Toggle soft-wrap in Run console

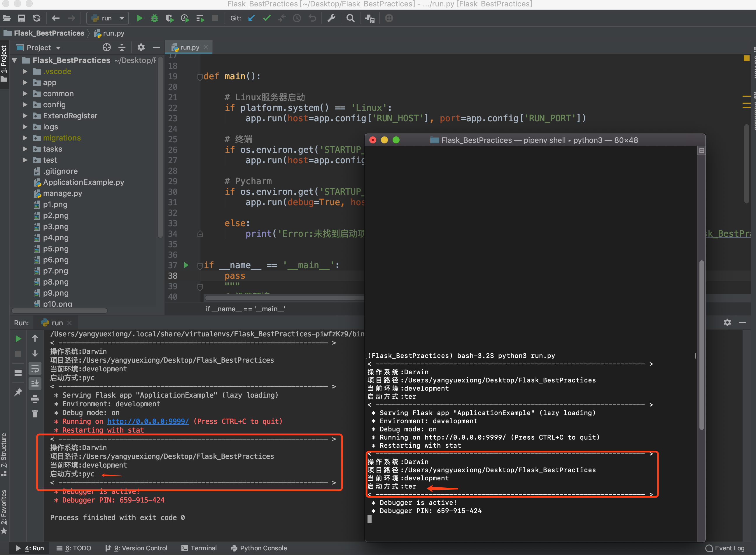coord(35,369)
